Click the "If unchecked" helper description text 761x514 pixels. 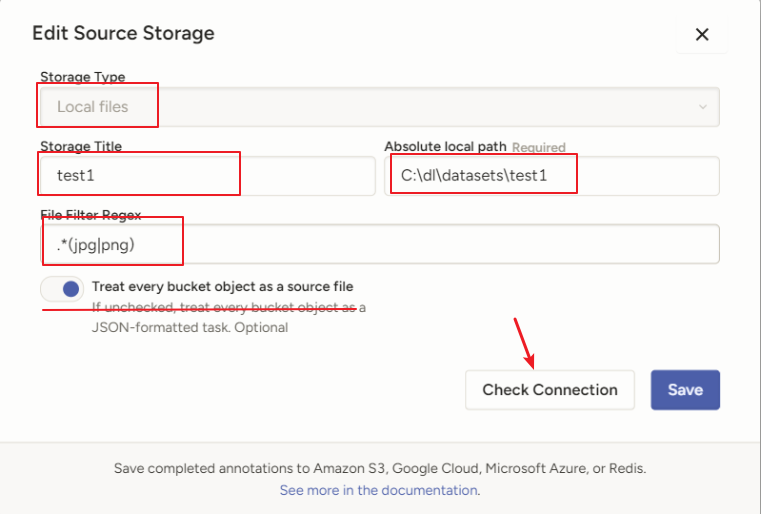(x=228, y=317)
